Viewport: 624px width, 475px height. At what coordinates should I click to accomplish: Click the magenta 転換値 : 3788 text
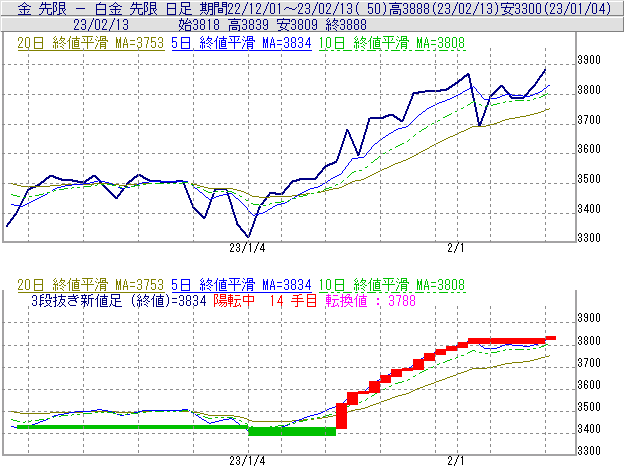370,301
